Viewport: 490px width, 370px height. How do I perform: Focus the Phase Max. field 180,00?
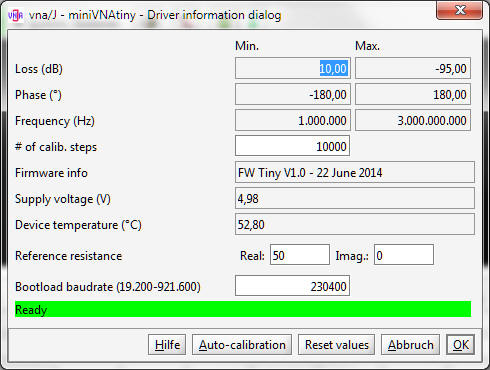click(x=413, y=94)
